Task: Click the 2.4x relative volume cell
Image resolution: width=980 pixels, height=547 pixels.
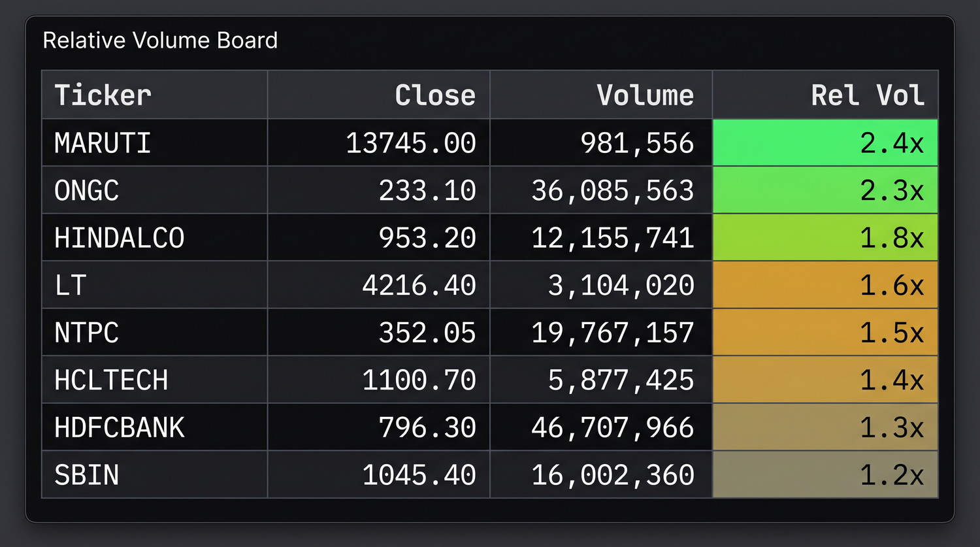Action: point(825,142)
